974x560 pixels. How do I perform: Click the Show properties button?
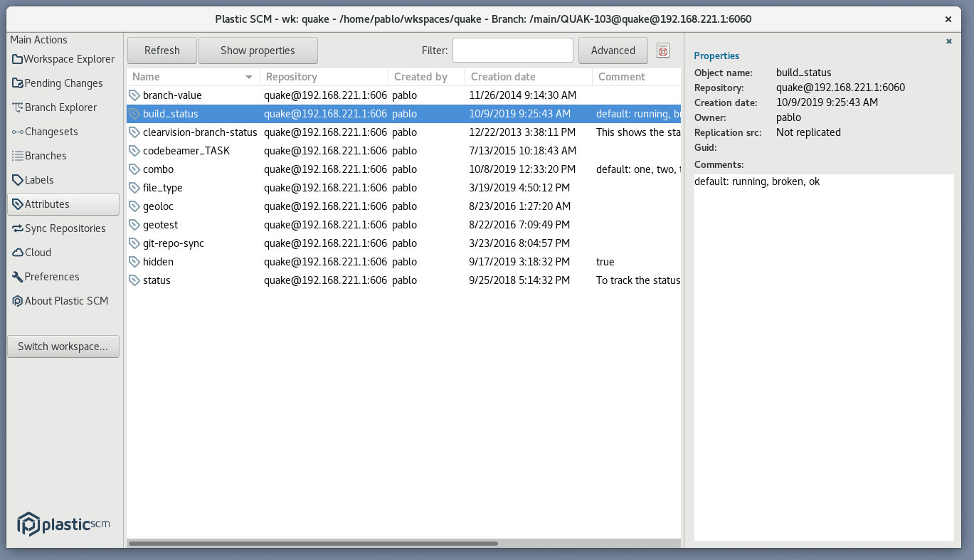(258, 50)
